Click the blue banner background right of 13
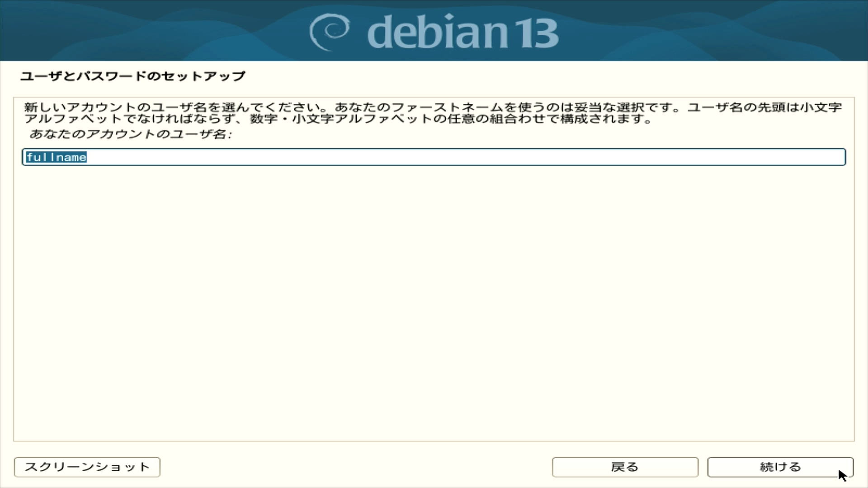 [x=714, y=31]
